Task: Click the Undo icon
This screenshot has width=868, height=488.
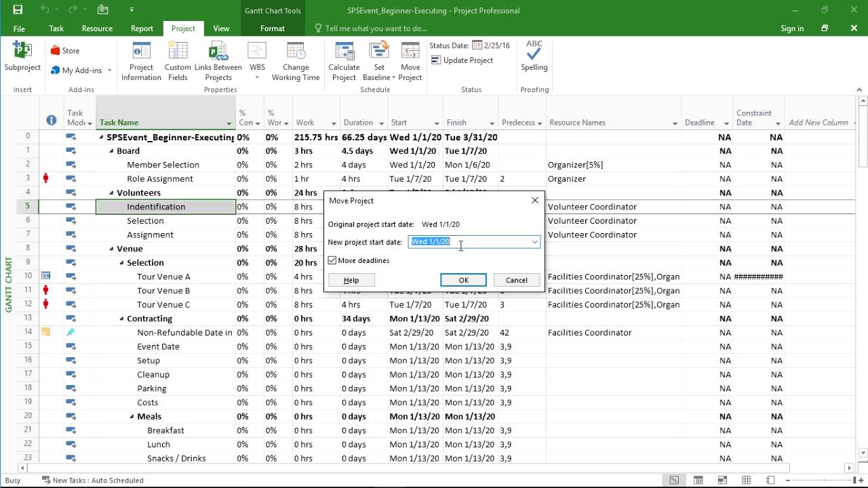Action: [x=45, y=10]
